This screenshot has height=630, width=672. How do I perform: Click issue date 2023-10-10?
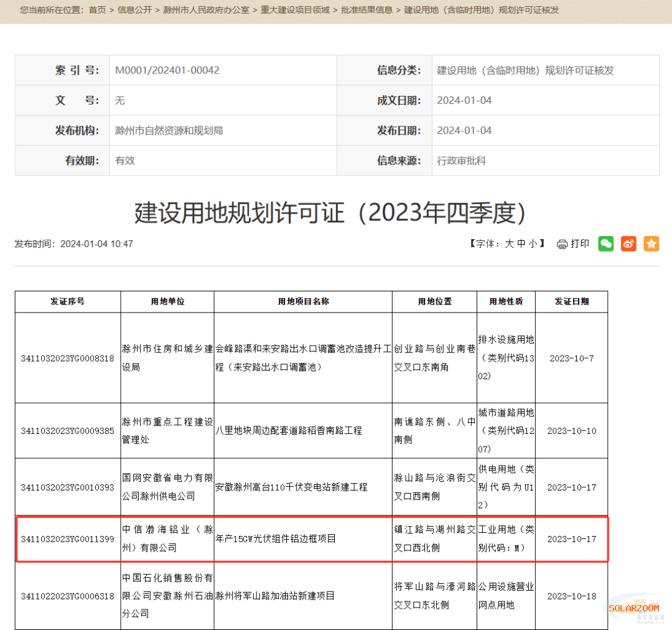point(572,431)
